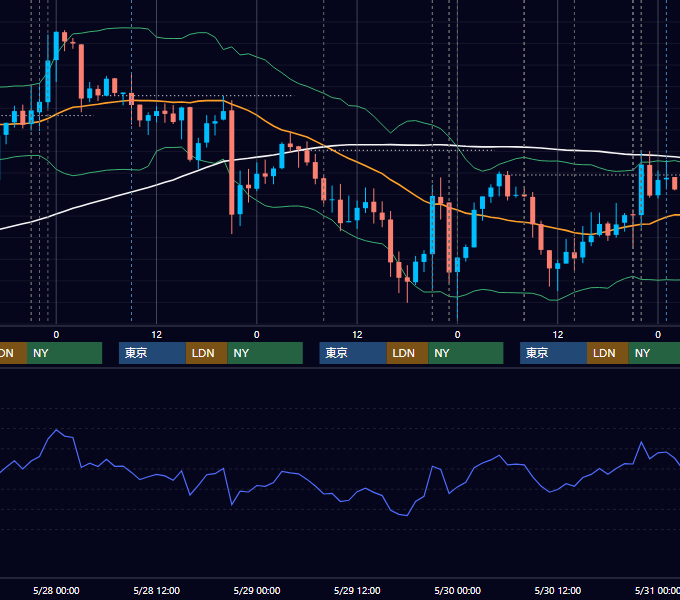Click the hour label 12 above 5/29 12:00
The height and width of the screenshot is (600, 680).
(x=357, y=335)
